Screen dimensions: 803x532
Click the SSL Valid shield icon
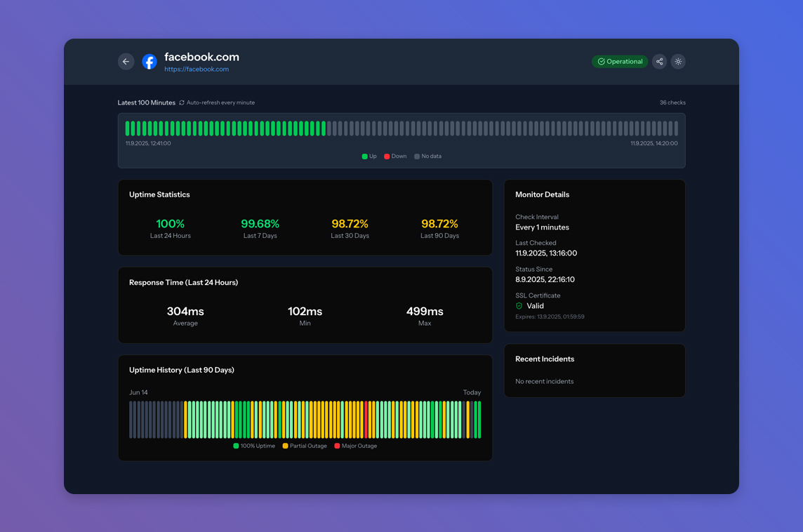tap(519, 306)
